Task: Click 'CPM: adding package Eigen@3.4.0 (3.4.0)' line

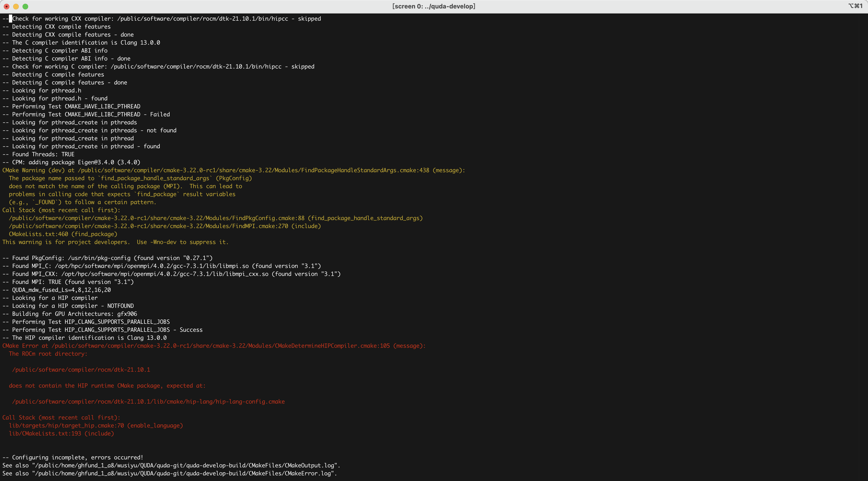Action: point(72,162)
